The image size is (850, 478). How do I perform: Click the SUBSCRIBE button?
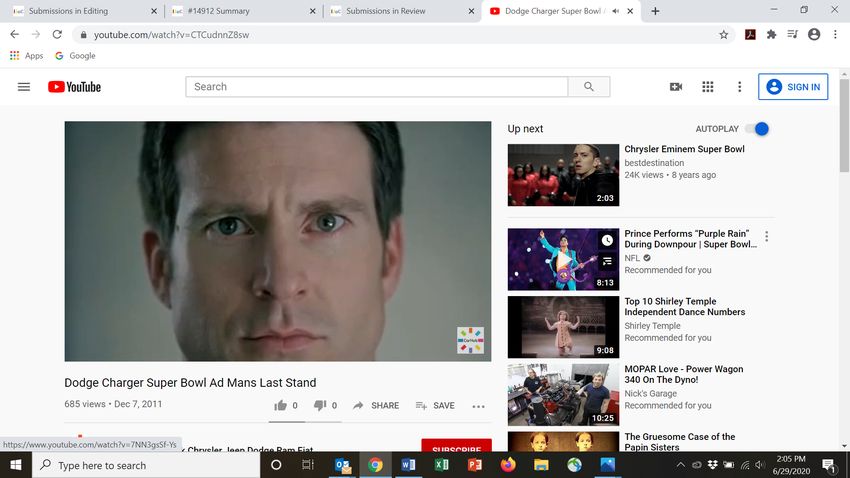(x=456, y=445)
